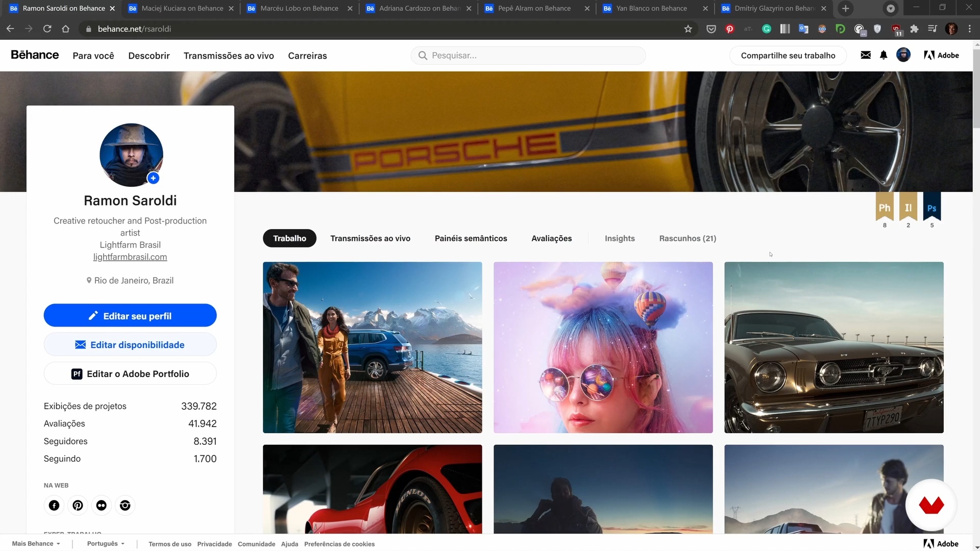Click the red floating chat bubble icon
Screen dimensions: 980x551
coord(932,505)
